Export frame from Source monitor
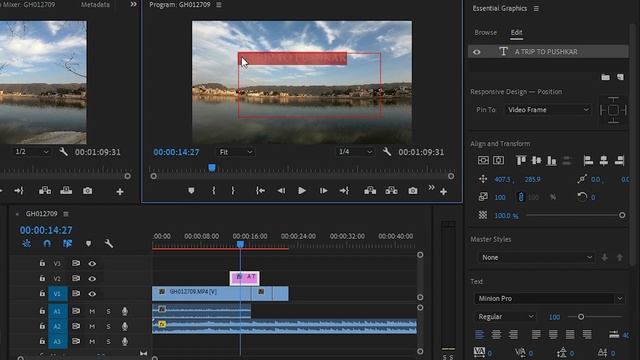The image size is (640, 360). tap(87, 191)
